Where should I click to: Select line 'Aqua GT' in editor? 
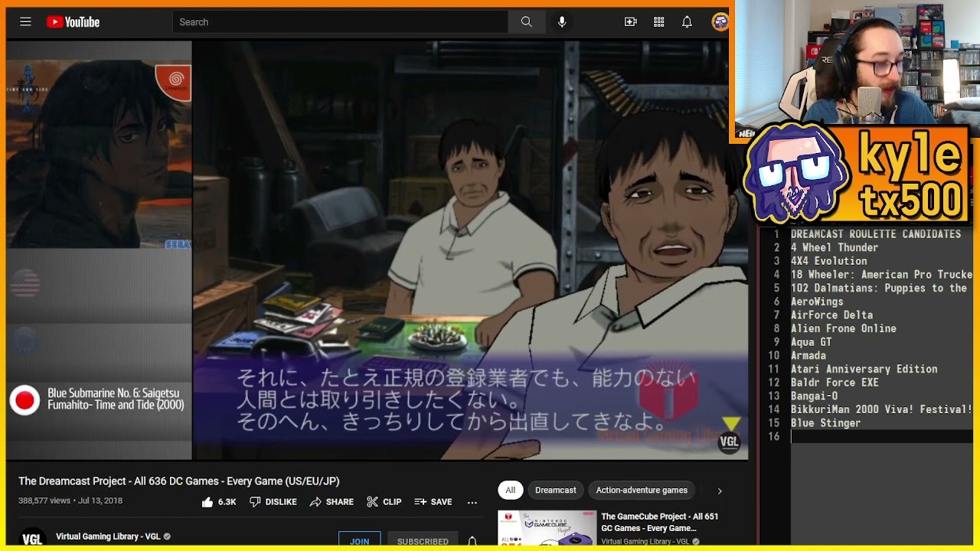pyautogui.click(x=812, y=342)
